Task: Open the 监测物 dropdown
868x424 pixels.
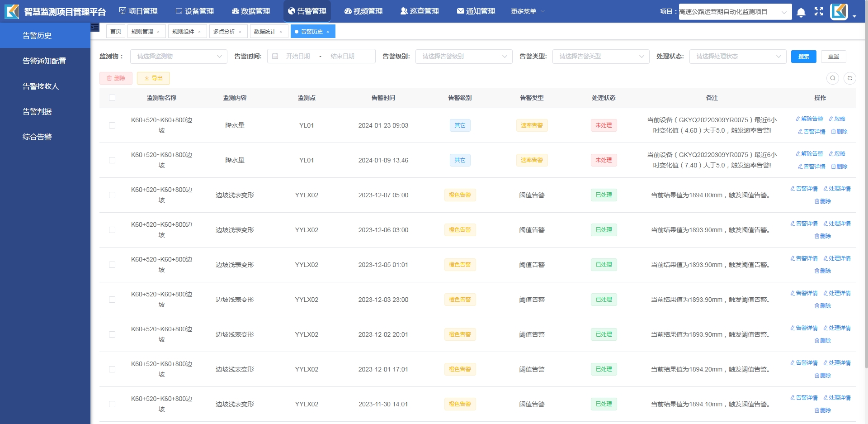Action: click(x=179, y=56)
